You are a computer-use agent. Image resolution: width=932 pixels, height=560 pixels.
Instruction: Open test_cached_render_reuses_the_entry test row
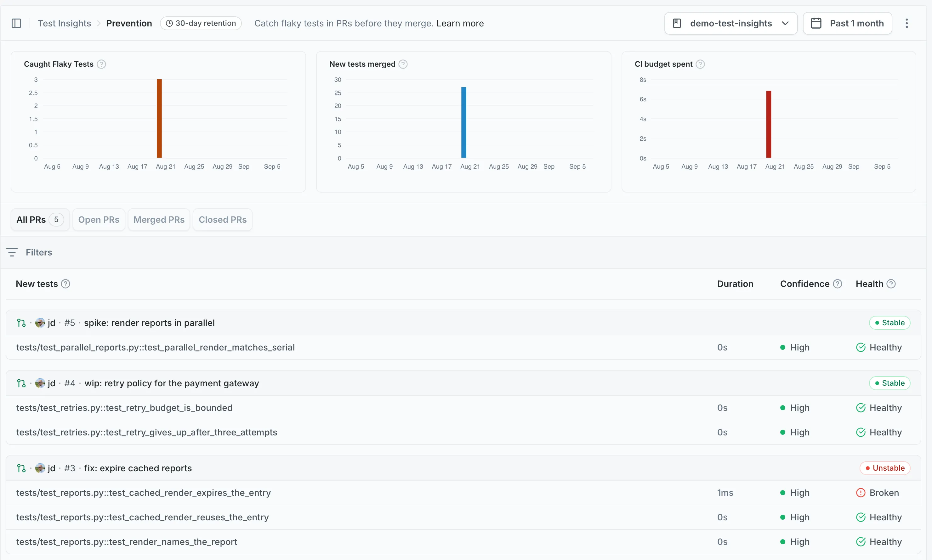[463, 517]
